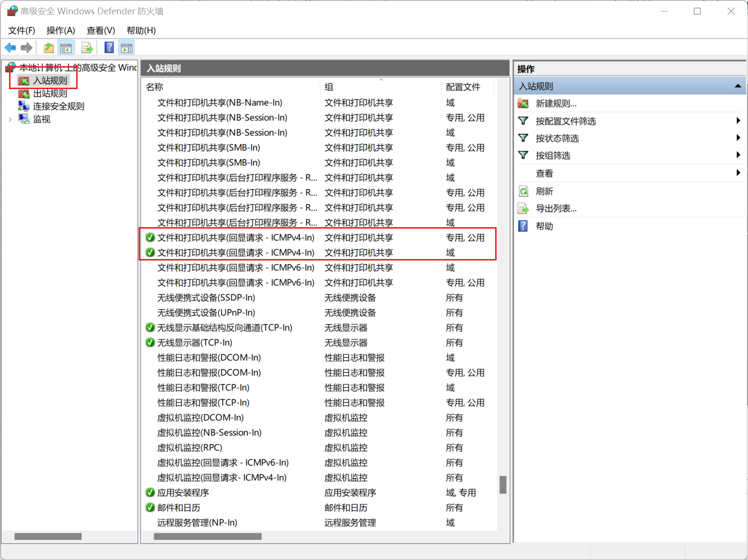Toggle the show/hide console tree icon
Screen dimensions: 748x560
click(x=66, y=48)
